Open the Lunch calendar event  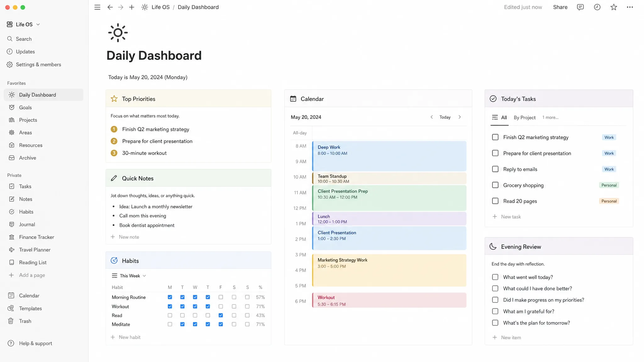389,219
